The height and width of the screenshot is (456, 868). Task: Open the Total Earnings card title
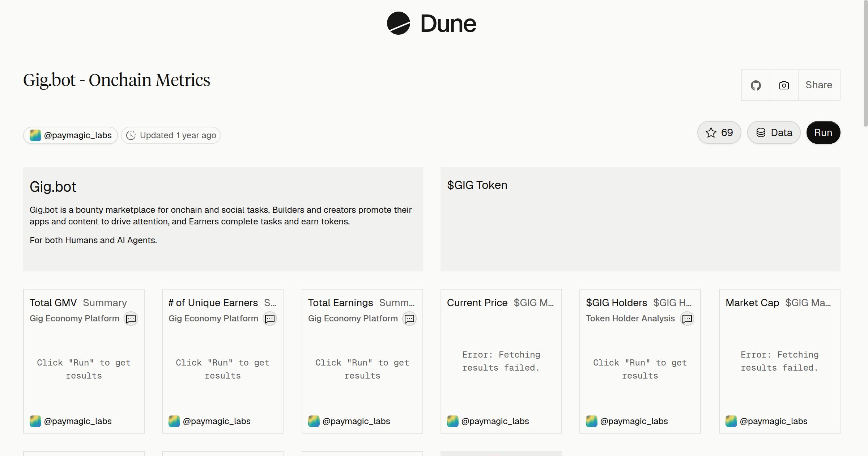(x=340, y=303)
